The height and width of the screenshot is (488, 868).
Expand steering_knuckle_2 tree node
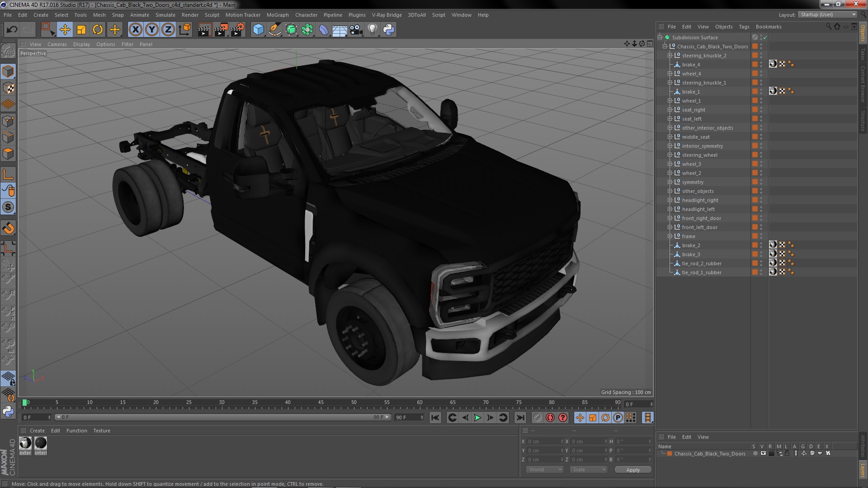pos(670,56)
